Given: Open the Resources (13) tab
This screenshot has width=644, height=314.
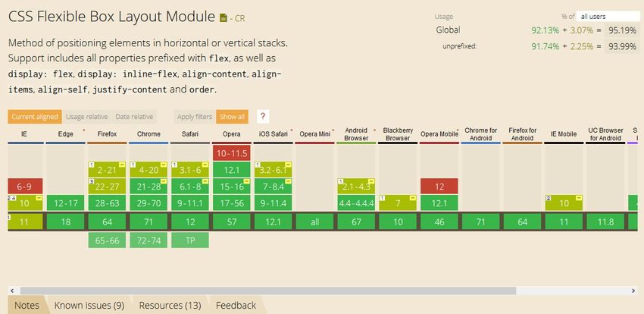Looking at the screenshot, I should click(170, 306).
